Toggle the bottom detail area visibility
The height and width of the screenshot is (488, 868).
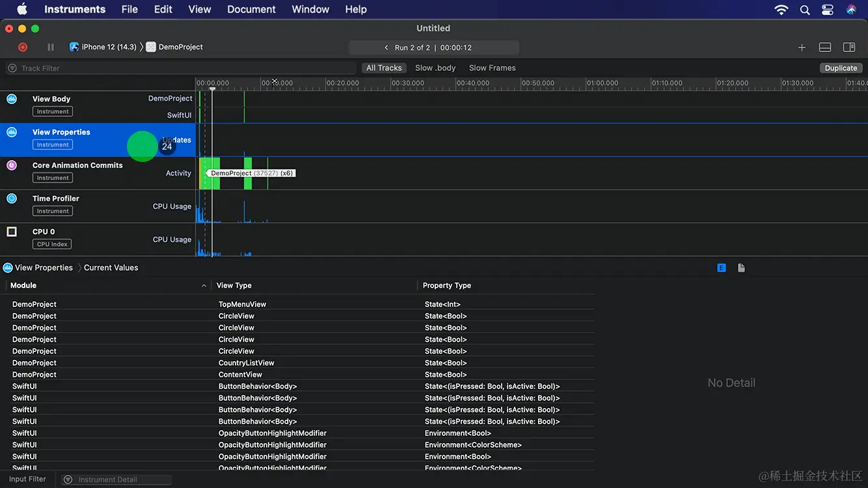pos(825,47)
